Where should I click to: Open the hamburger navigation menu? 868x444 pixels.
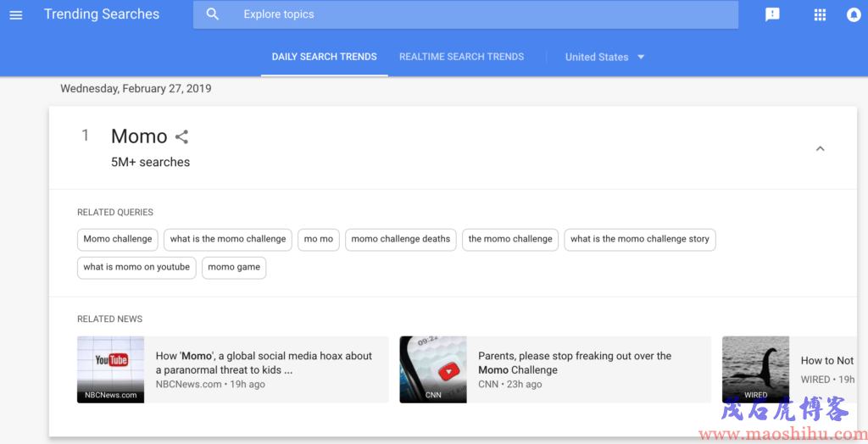coord(16,15)
